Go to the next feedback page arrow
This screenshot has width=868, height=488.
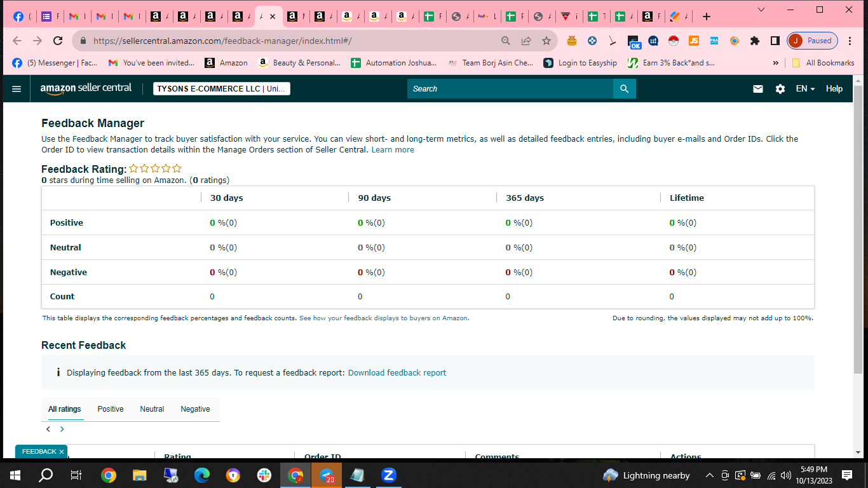click(62, 430)
